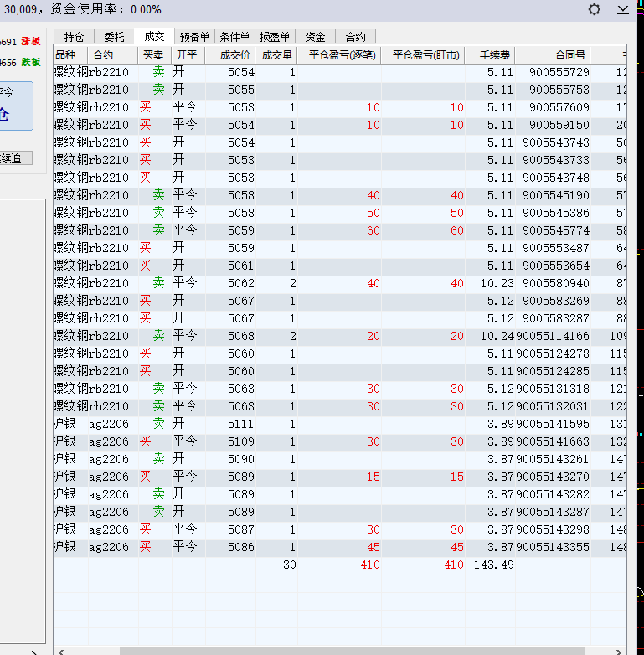The height and width of the screenshot is (655, 644).
Task: Click trade price 5111 in 沪银 row
Action: click(x=241, y=424)
